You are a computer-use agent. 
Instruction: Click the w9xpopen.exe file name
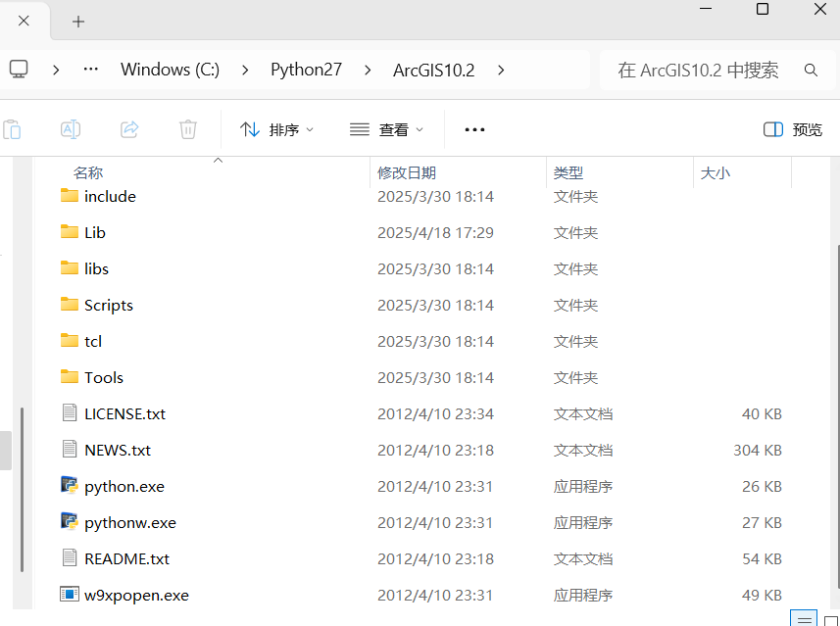(x=136, y=596)
